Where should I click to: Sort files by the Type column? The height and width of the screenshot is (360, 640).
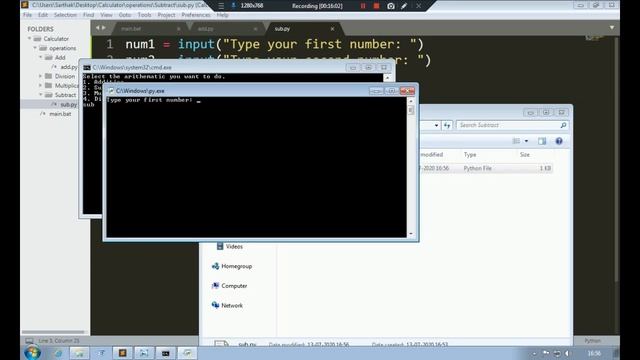[470, 155]
